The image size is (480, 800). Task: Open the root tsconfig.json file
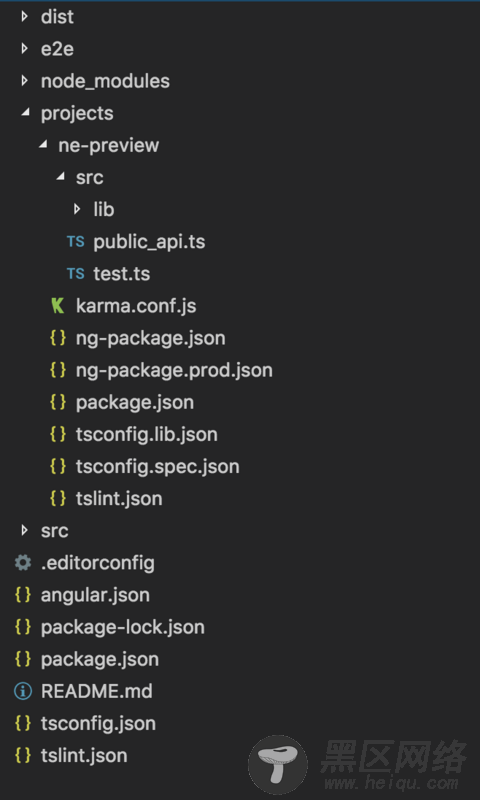(98, 723)
